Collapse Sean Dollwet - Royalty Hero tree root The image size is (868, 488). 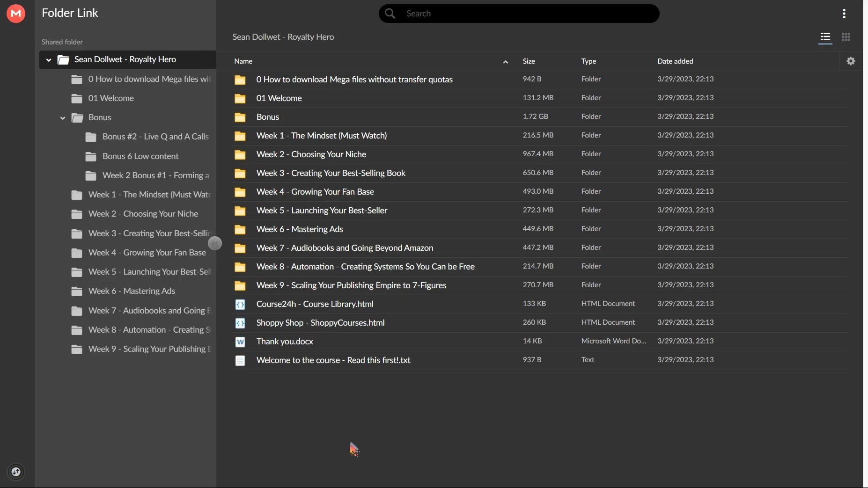click(x=49, y=60)
